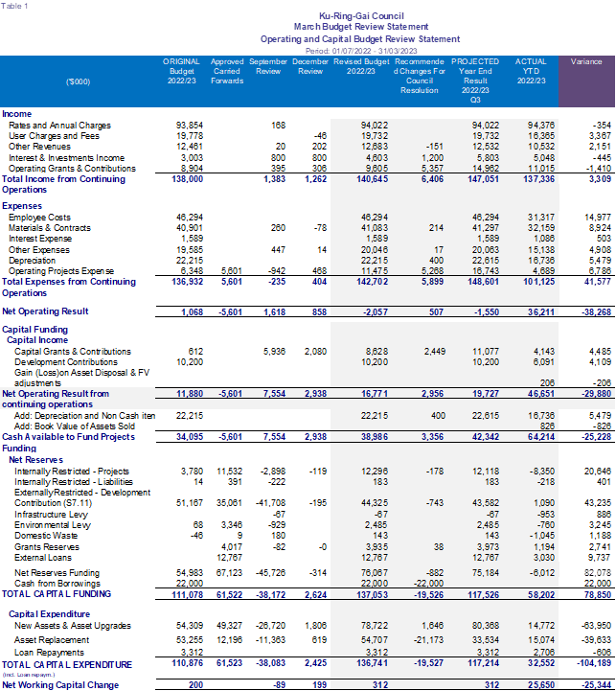Click the 'Period: 01/07/2022 - 31/03/2023' line

coord(361,51)
